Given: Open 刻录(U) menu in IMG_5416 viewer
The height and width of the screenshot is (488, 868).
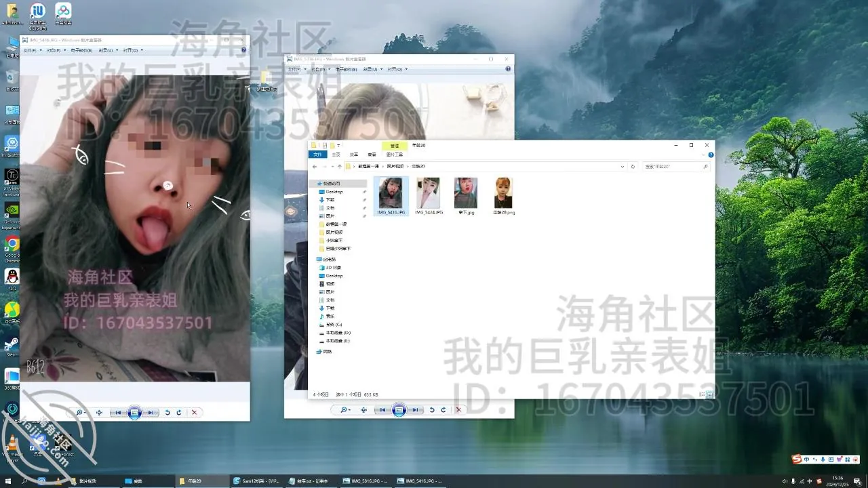Looking at the screenshot, I should [107, 50].
